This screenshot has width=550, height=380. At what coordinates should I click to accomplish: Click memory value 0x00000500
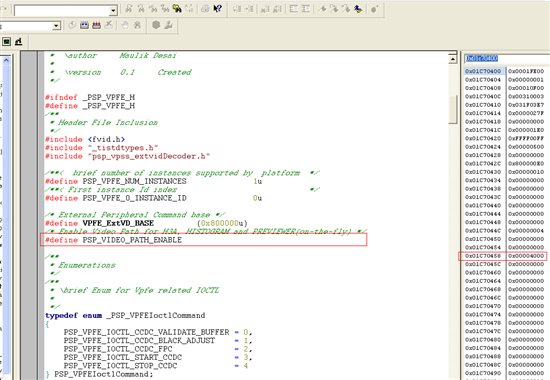(x=526, y=147)
